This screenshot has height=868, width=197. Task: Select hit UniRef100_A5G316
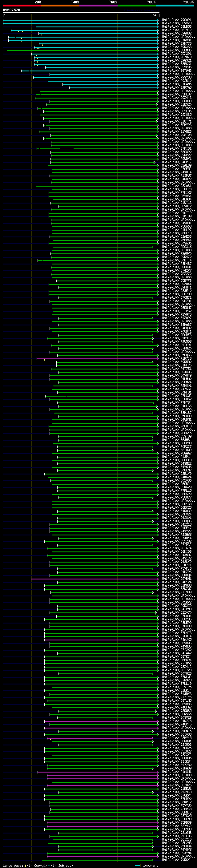[176, 247]
